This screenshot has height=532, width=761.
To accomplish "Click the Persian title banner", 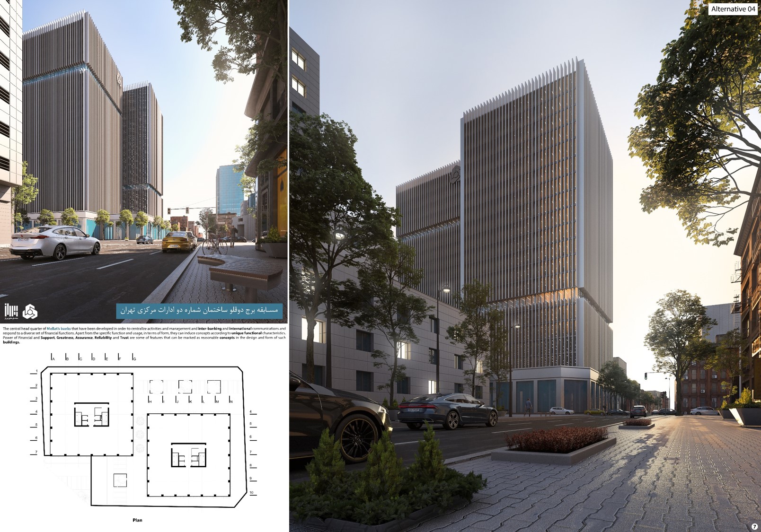I will pyautogui.click(x=199, y=310).
